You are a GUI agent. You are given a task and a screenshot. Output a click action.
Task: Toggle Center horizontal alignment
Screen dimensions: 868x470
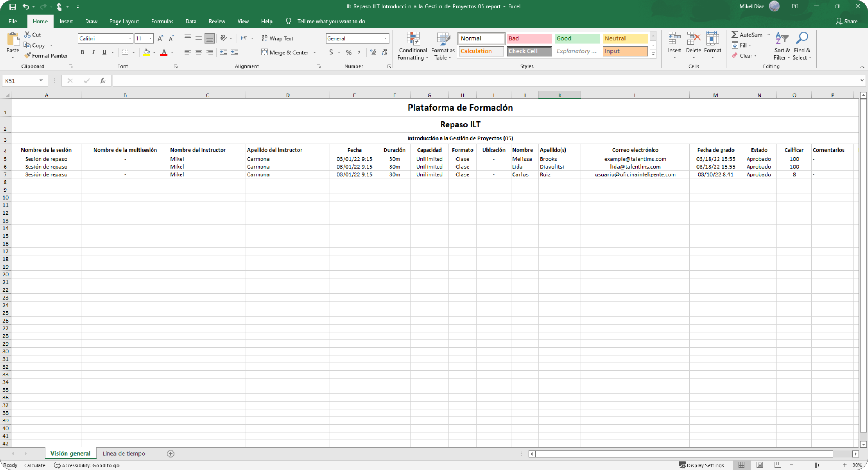199,52
